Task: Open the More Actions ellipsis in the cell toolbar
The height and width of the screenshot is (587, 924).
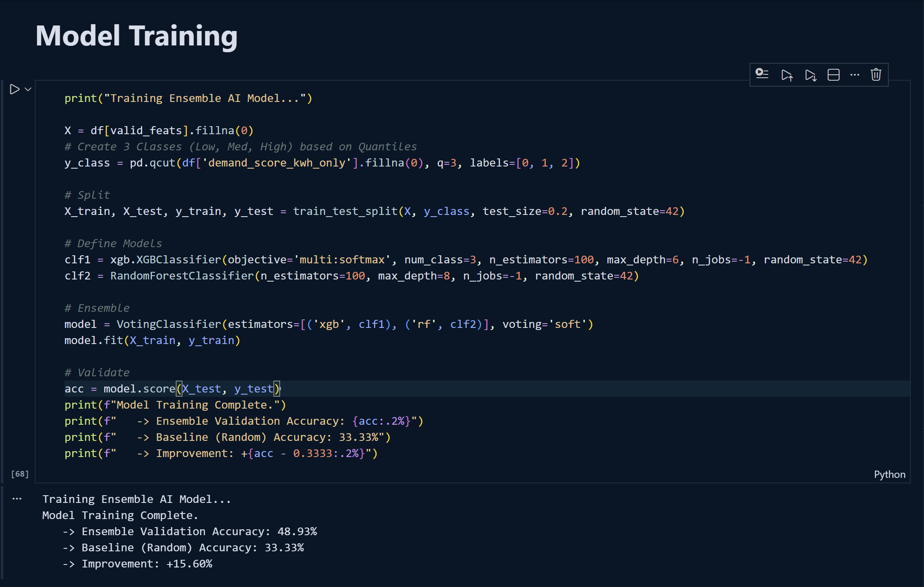Action: click(854, 75)
